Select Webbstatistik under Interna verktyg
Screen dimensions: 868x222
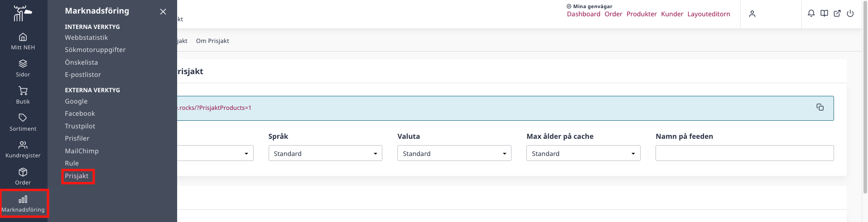[x=86, y=38]
